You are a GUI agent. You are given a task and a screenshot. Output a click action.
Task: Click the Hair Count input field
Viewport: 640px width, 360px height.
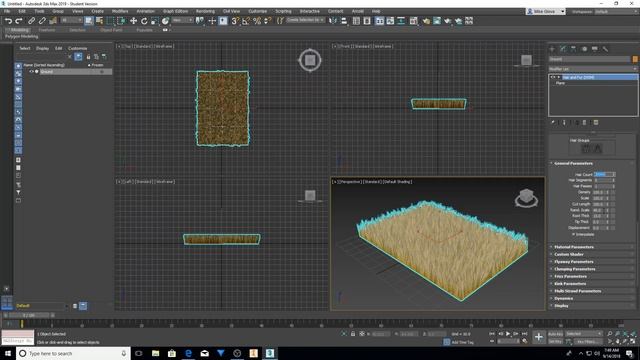point(603,174)
